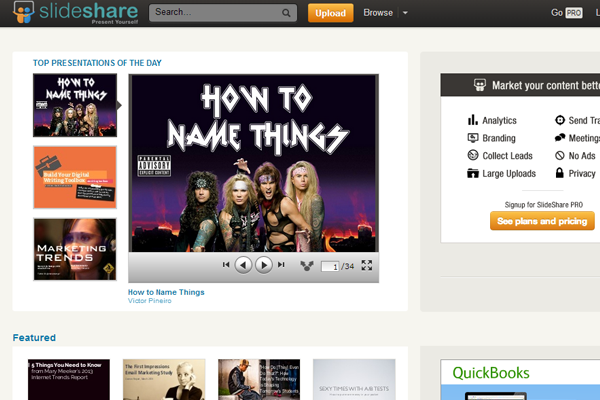The width and height of the screenshot is (600, 400).
Task: Click the Meetings chat bubbles icon
Action: (560, 137)
